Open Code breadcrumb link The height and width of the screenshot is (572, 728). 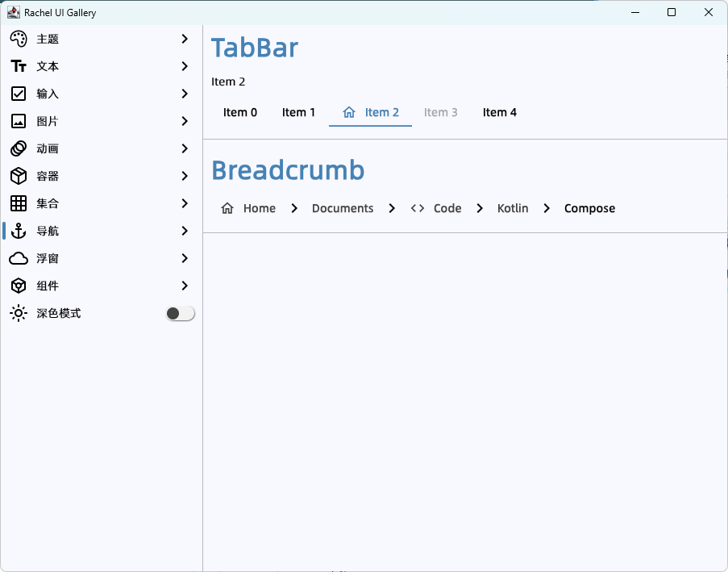coord(447,208)
